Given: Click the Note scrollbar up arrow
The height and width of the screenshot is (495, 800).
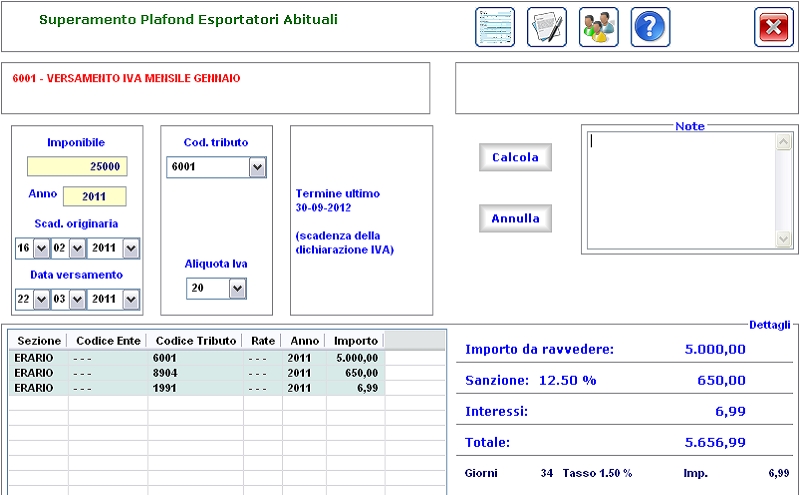Looking at the screenshot, I should click(x=784, y=141).
